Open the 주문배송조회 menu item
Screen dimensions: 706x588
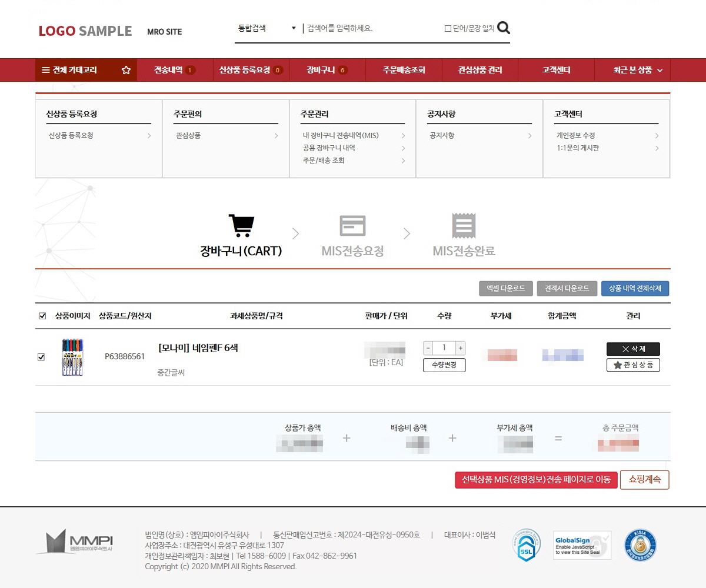coord(404,70)
